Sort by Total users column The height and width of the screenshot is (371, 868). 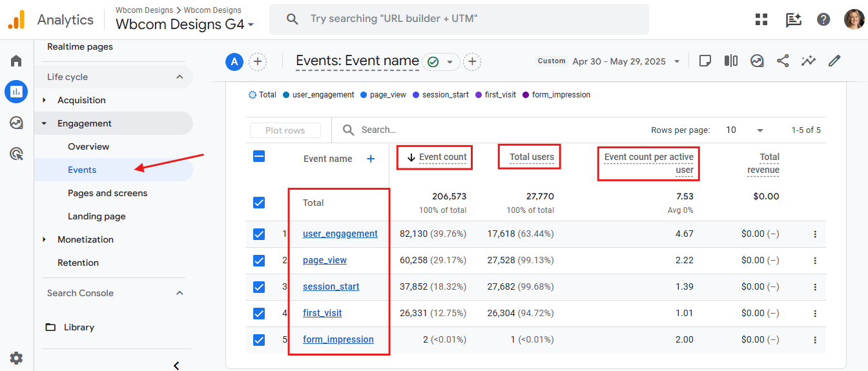tap(532, 157)
